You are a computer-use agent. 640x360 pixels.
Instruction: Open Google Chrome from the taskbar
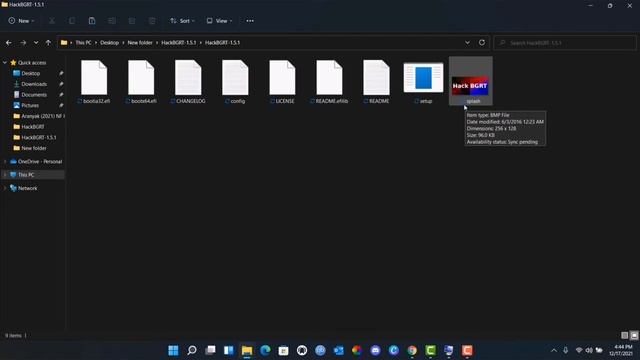(412, 350)
